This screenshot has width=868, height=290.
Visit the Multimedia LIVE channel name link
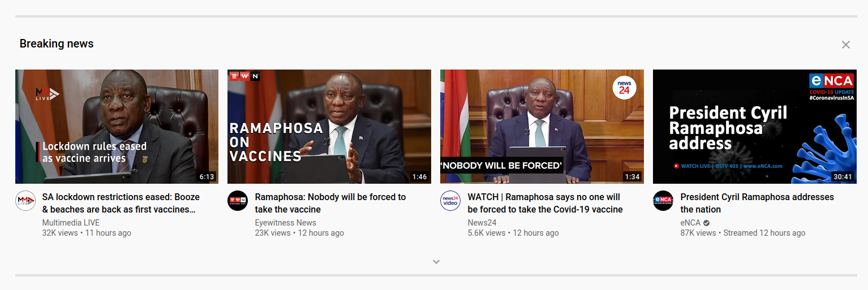pos(71,223)
